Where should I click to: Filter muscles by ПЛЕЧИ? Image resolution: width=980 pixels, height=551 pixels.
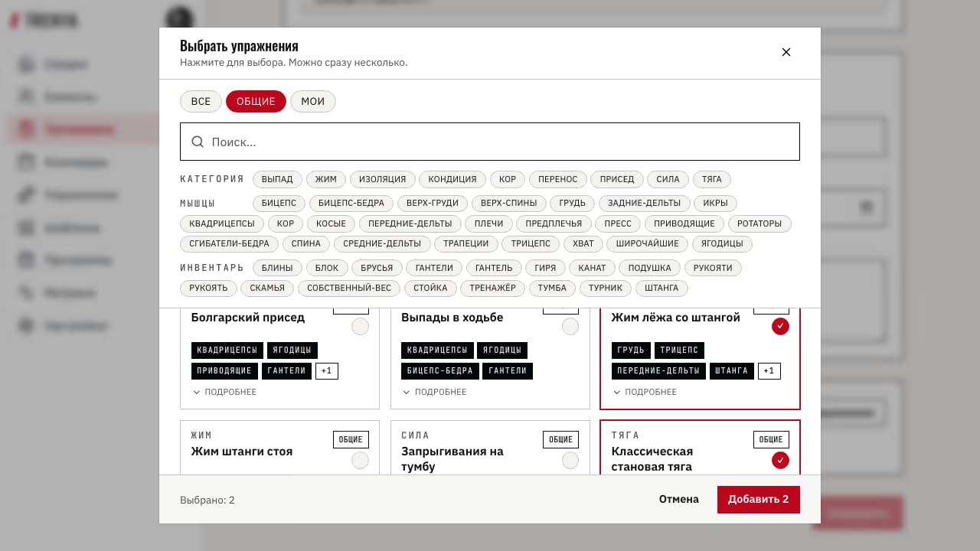coord(489,223)
